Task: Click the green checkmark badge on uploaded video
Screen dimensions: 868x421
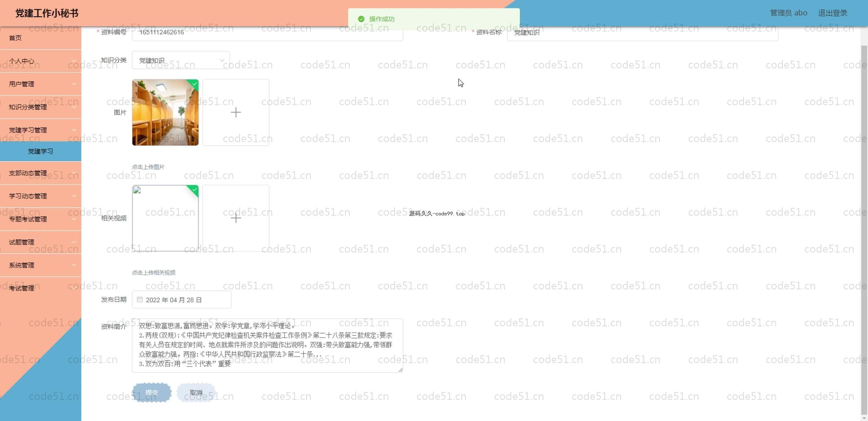Action: tap(194, 190)
